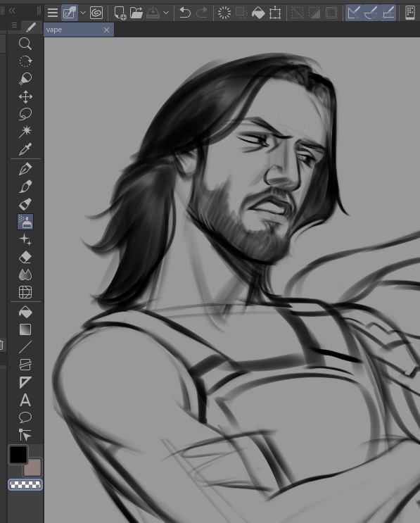This screenshot has height=523, width=420.
Task: Open the hamburger main menu
Action: tap(53, 13)
